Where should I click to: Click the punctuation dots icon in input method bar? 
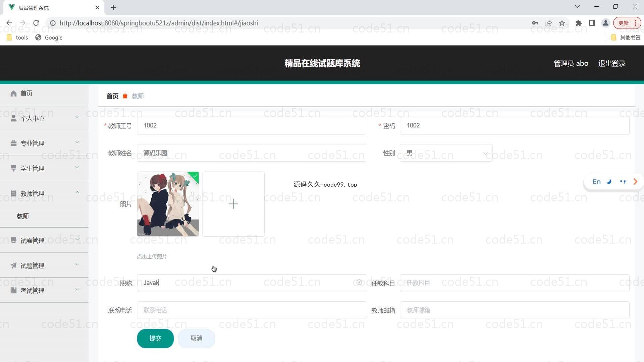pos(623,181)
